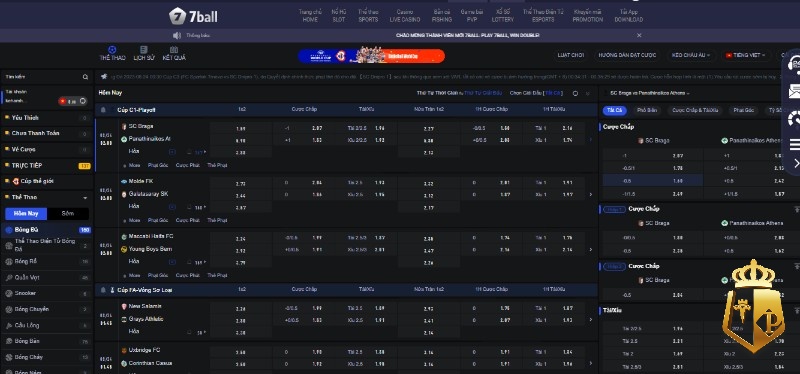Click the Quần Vợt tennis icon

9,278
